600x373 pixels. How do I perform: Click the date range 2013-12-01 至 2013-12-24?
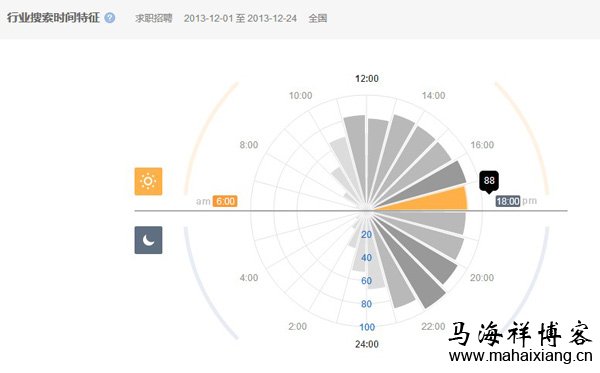click(x=240, y=18)
